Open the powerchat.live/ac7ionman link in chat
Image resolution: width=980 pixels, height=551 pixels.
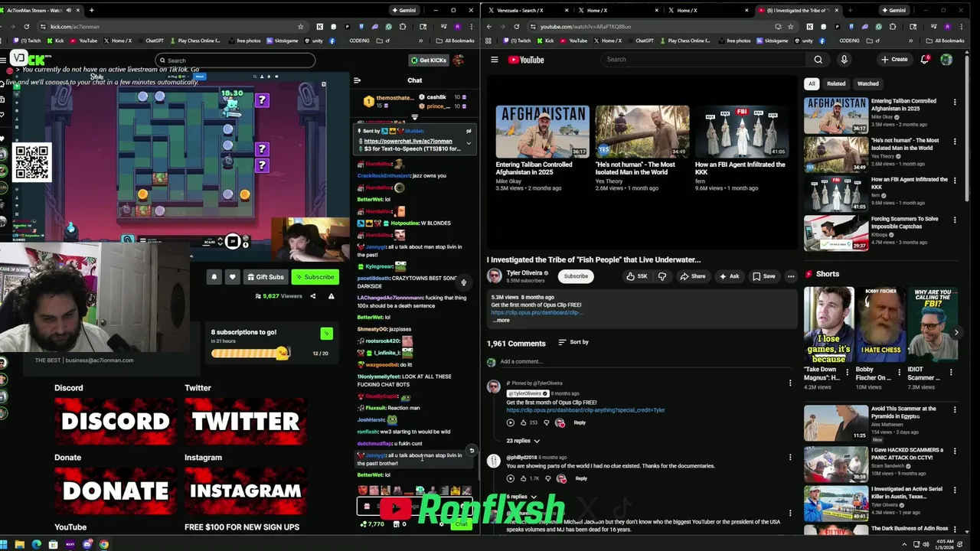pos(407,142)
